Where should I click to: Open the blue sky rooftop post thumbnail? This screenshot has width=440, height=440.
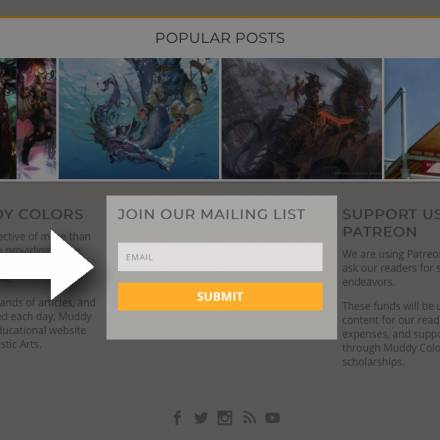(x=412, y=119)
